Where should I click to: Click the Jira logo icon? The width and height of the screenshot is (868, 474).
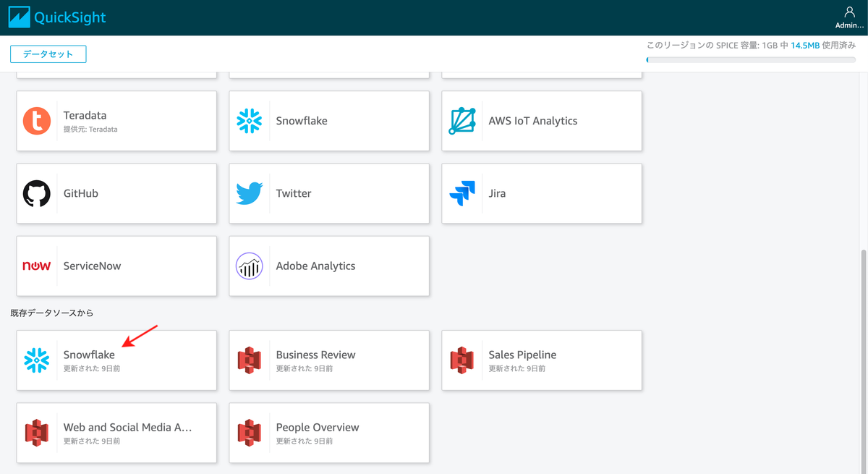pos(461,194)
